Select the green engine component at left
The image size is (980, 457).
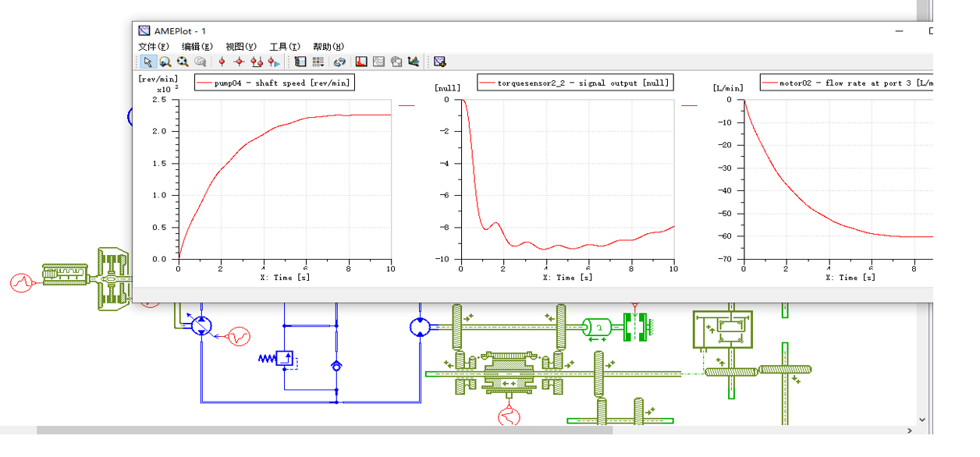point(66,275)
